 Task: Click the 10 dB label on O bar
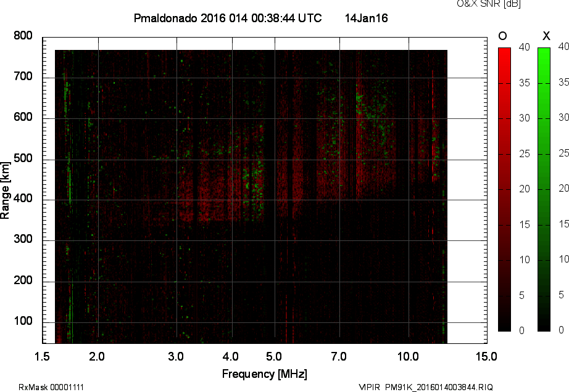click(525, 260)
